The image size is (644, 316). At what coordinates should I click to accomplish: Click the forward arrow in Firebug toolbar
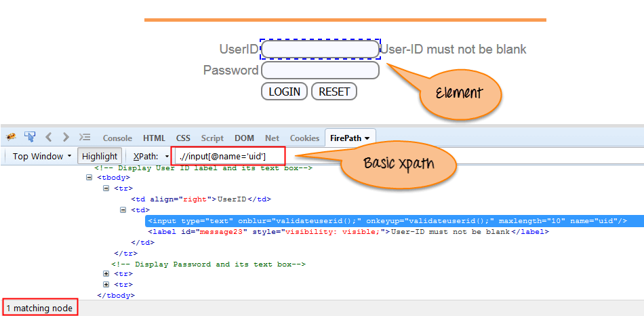(x=66, y=137)
